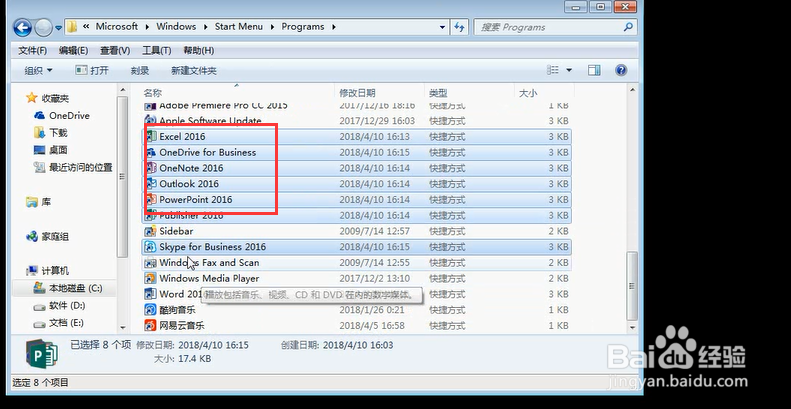The width and height of the screenshot is (791, 409).
Task: Click the 2018/4/10 16:13 date of Excel
Action: [375, 137]
